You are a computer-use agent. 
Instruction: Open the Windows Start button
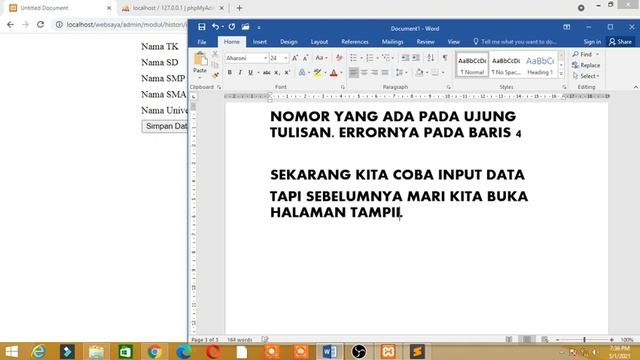click(x=11, y=351)
